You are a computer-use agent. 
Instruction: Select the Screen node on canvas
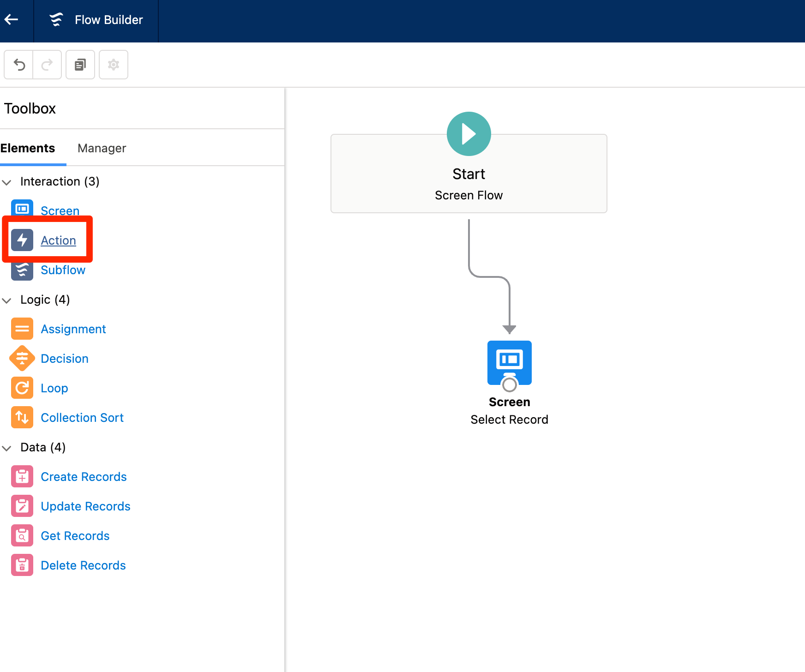coord(510,363)
